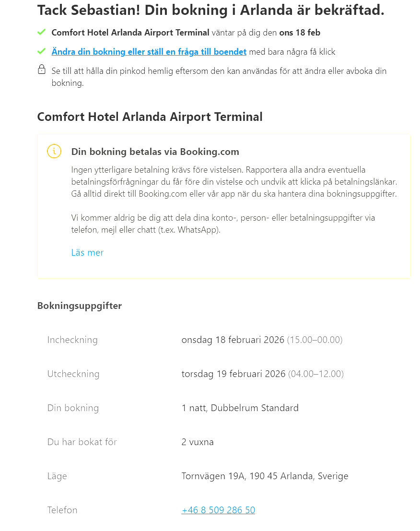Click the Utcheckning label
420x531 pixels.
click(73, 374)
